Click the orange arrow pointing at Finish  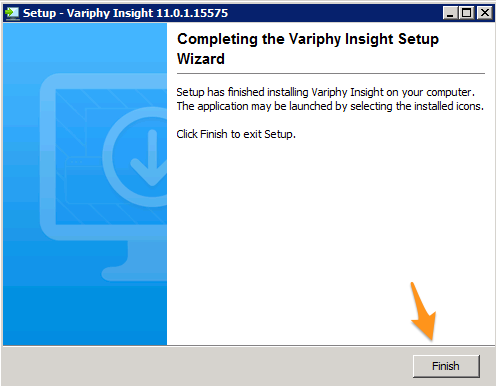424,311
